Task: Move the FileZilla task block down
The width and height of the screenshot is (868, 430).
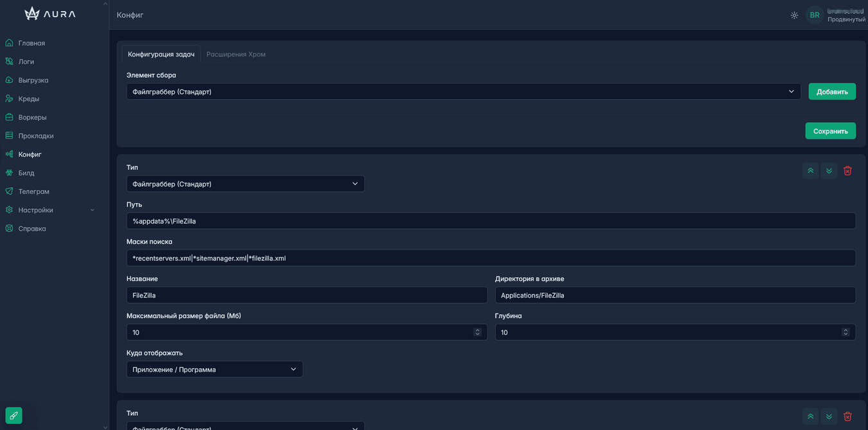Action: 829,170
